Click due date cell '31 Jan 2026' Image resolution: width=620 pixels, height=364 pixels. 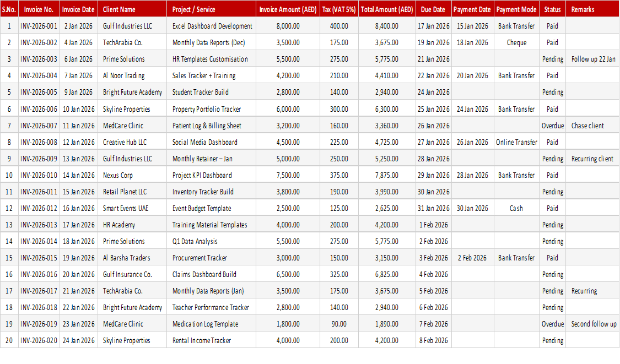click(x=433, y=208)
